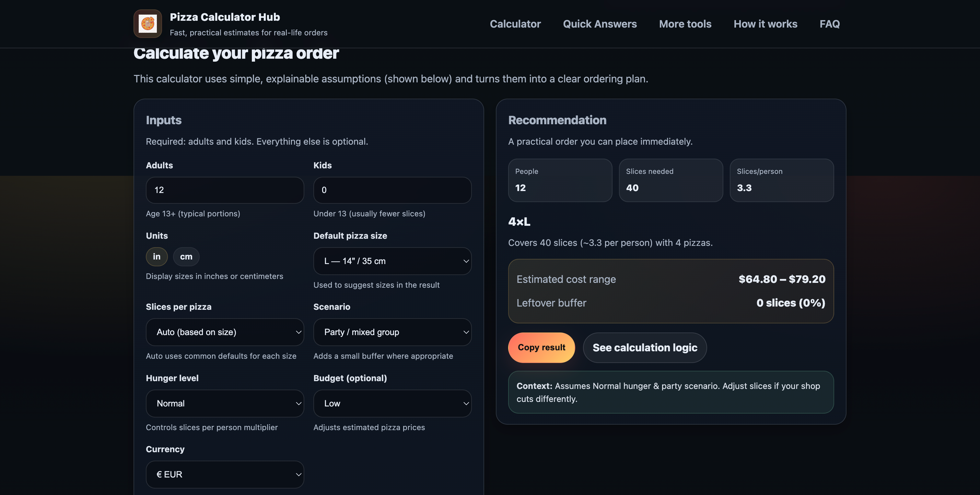Select the Slices needed stat card
The height and width of the screenshot is (495, 980).
671,180
